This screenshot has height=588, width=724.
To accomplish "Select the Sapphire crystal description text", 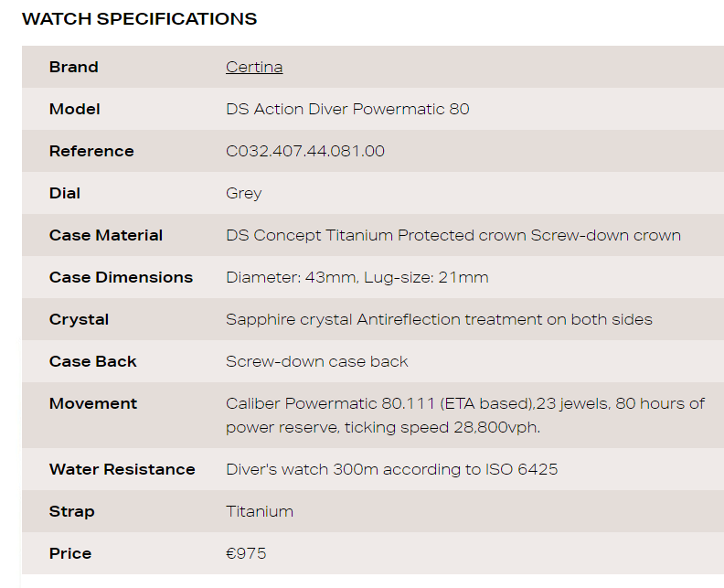I will click(x=439, y=319).
